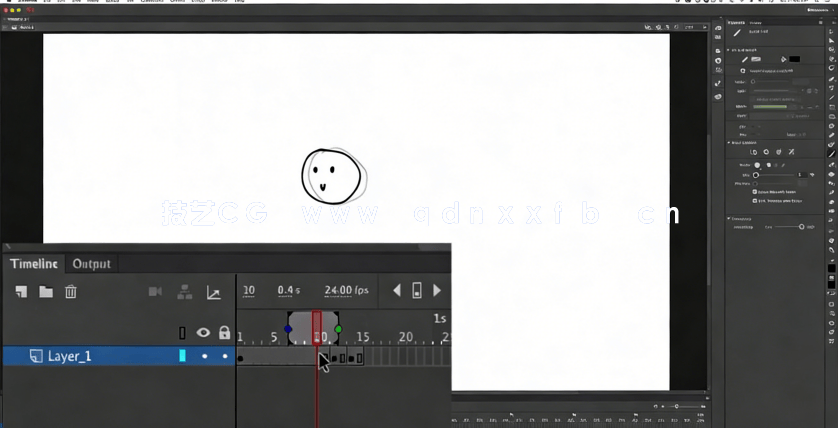Switch to the Output tab

tap(91, 263)
